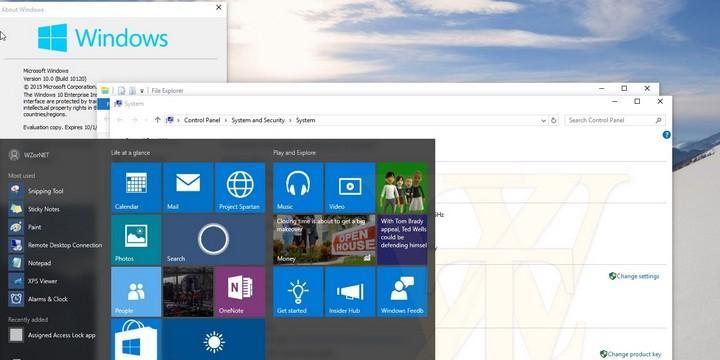Open the Xbox avatars tile
Viewport: 720px width, 360px height.
click(402, 187)
